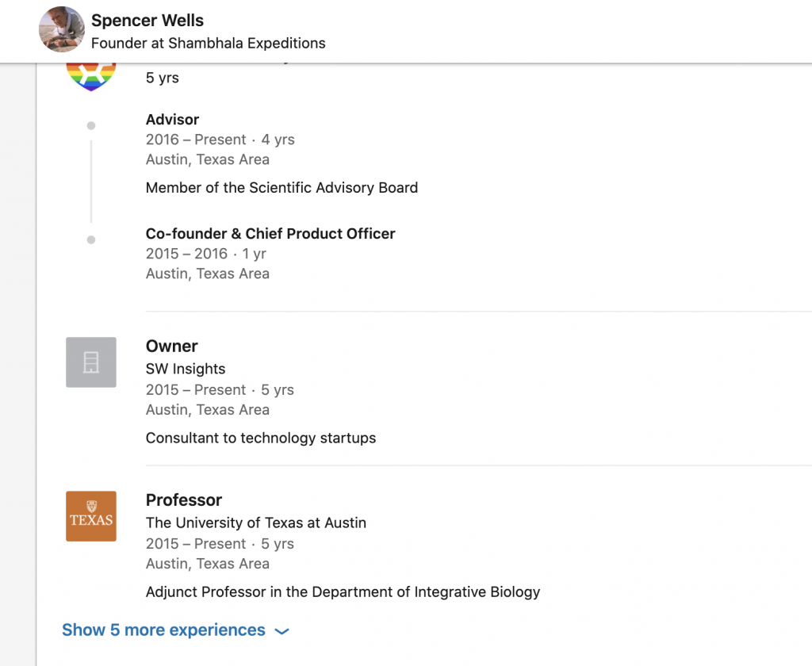The width and height of the screenshot is (812, 666).
Task: Click the SW Insights placeholder building icon
Action: (91, 362)
